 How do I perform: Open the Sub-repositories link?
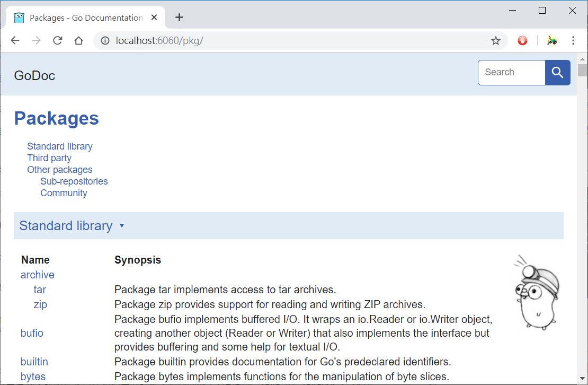tap(74, 181)
